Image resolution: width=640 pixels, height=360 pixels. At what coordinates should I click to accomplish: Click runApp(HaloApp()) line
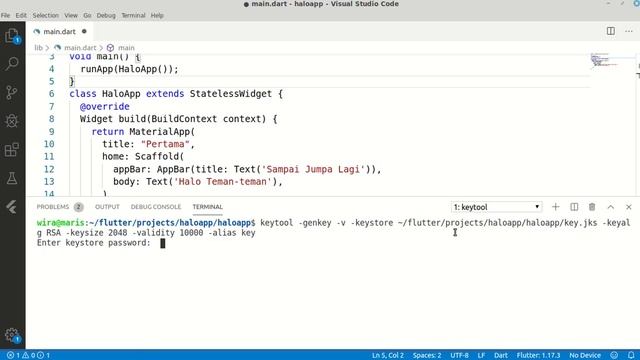click(129, 69)
